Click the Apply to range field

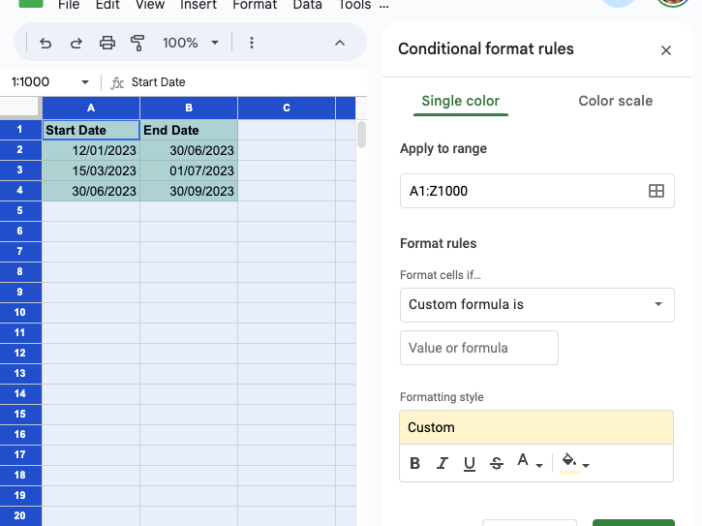(x=537, y=191)
